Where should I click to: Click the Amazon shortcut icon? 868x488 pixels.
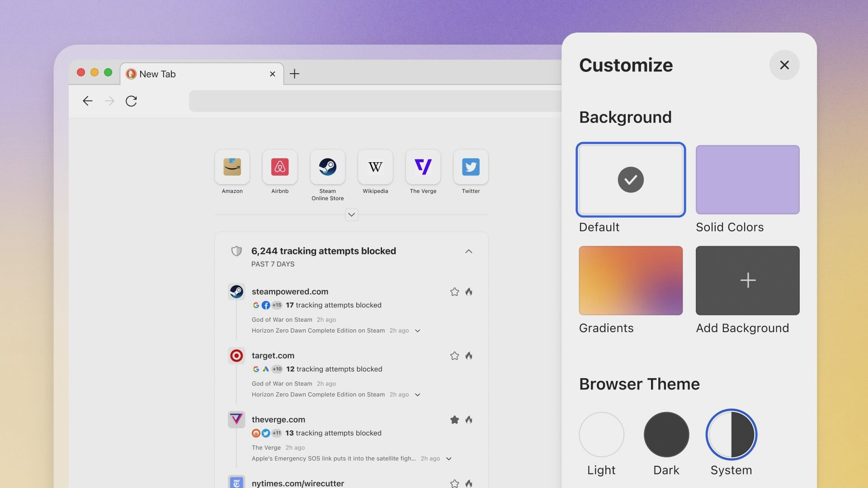pyautogui.click(x=232, y=167)
